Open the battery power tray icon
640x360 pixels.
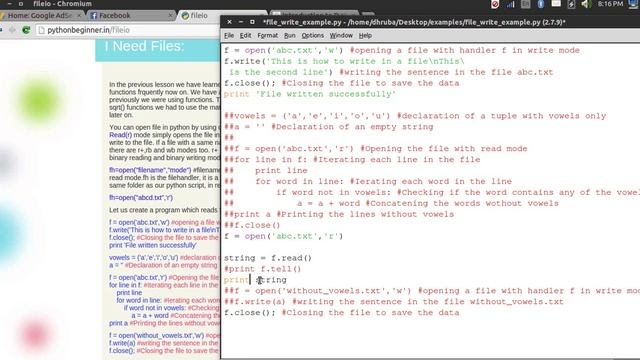[x=571, y=4]
